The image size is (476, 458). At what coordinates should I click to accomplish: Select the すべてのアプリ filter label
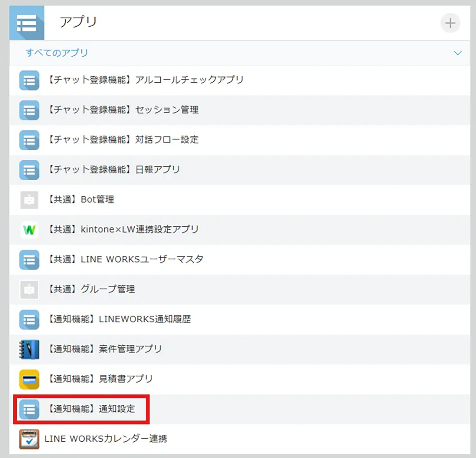tap(57, 53)
